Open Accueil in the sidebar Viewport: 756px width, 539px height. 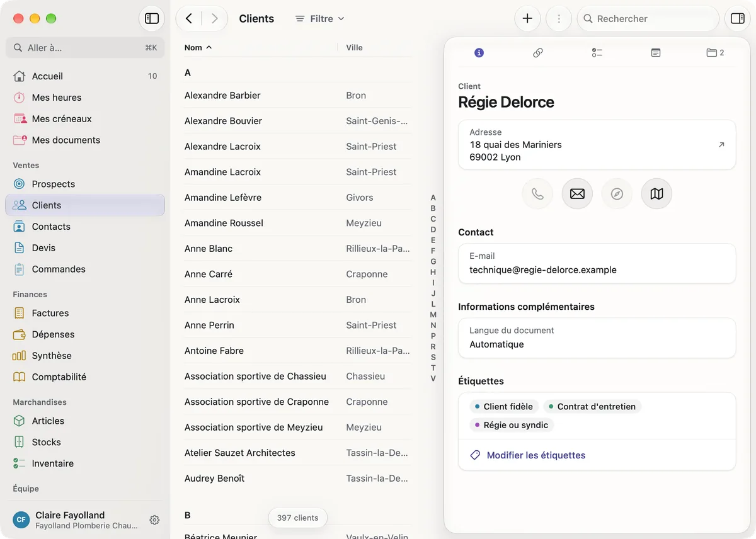[x=85, y=76]
